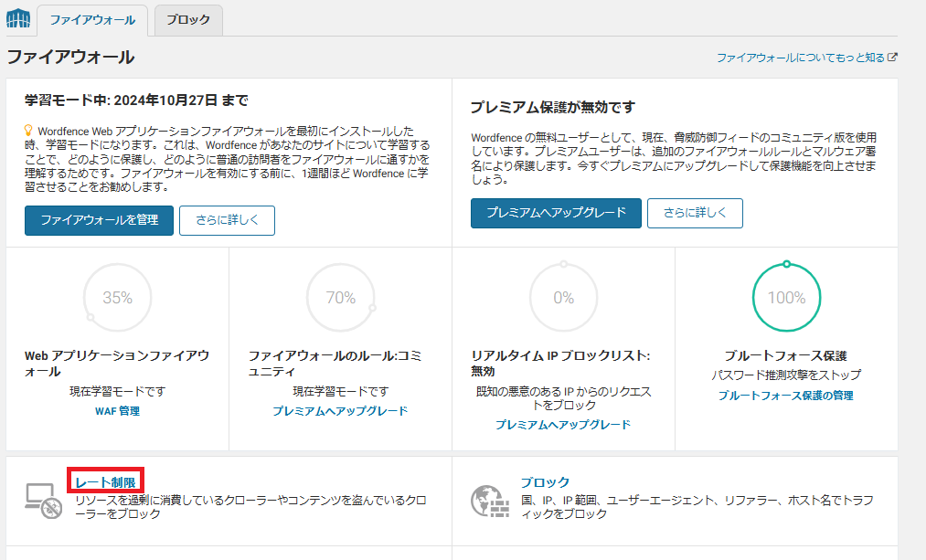Image resolution: width=926 pixels, height=560 pixels.
Task: Click the ファイアウォールのルール:コミュニティ title
Action: [x=335, y=364]
